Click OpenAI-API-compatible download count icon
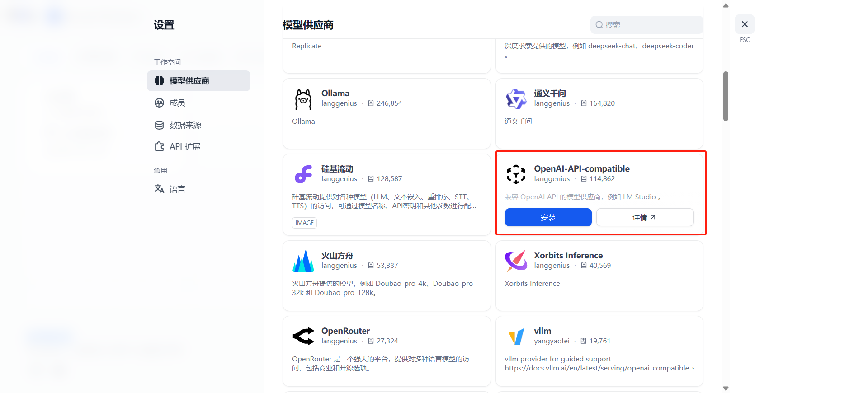This screenshot has height=393, width=868. point(584,179)
